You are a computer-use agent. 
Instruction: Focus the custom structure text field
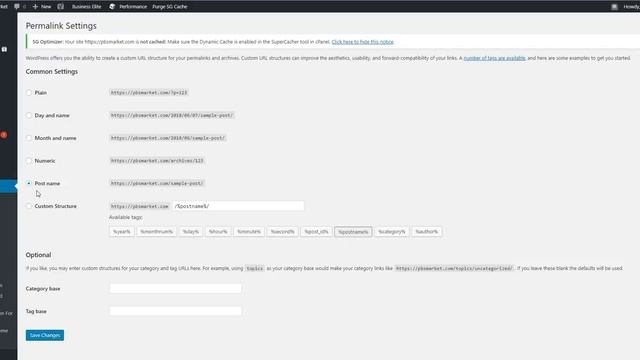tap(238, 206)
